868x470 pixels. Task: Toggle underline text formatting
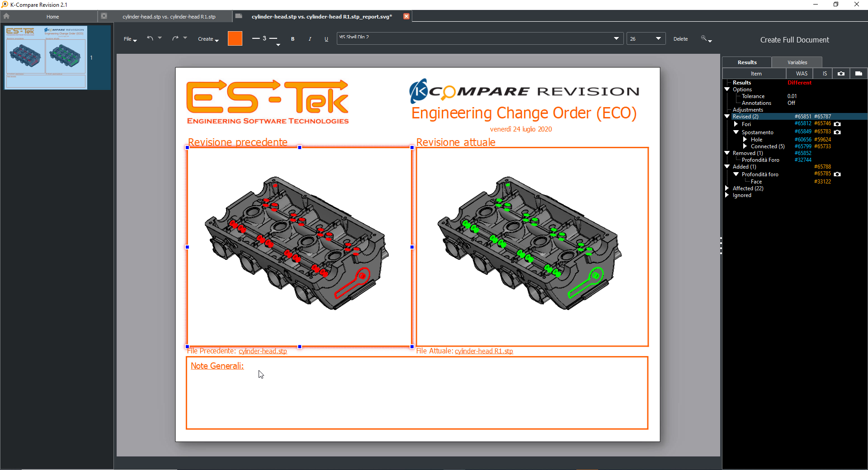click(326, 39)
